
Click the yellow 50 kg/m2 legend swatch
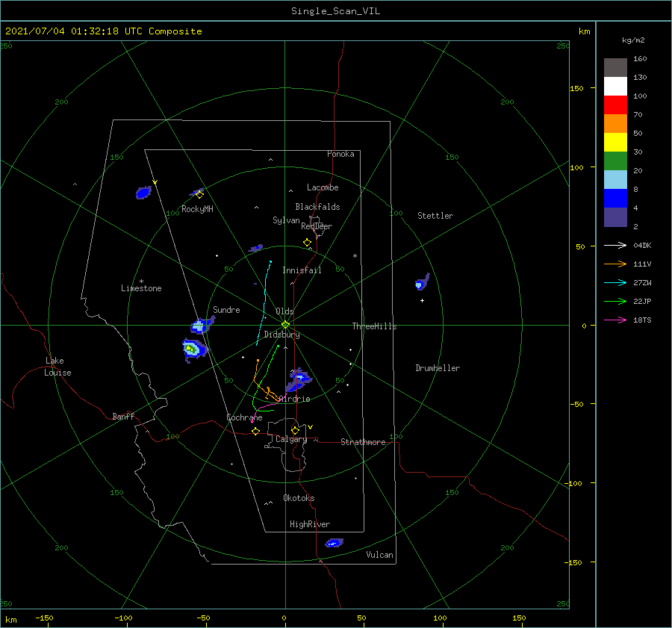615,143
